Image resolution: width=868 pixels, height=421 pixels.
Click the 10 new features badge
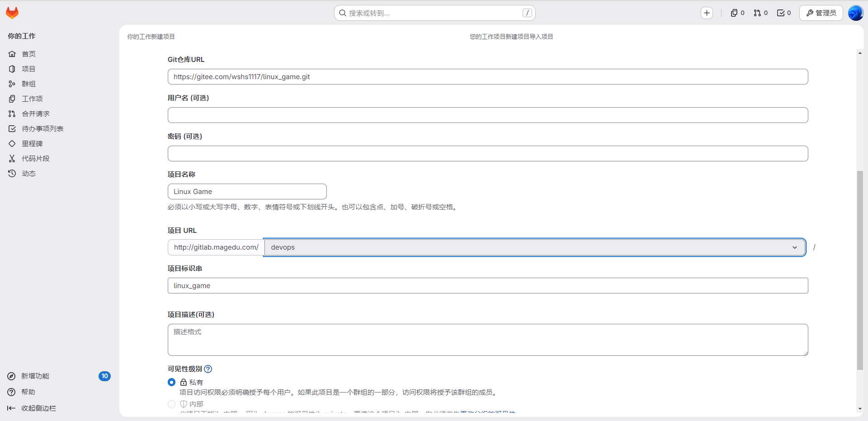[x=105, y=376]
